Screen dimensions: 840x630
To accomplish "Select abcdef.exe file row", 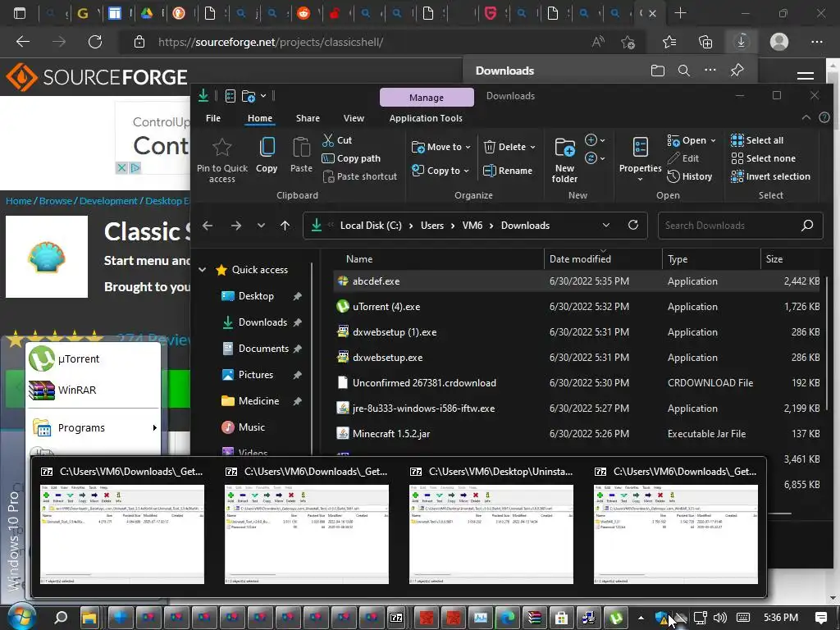I will coord(576,281).
